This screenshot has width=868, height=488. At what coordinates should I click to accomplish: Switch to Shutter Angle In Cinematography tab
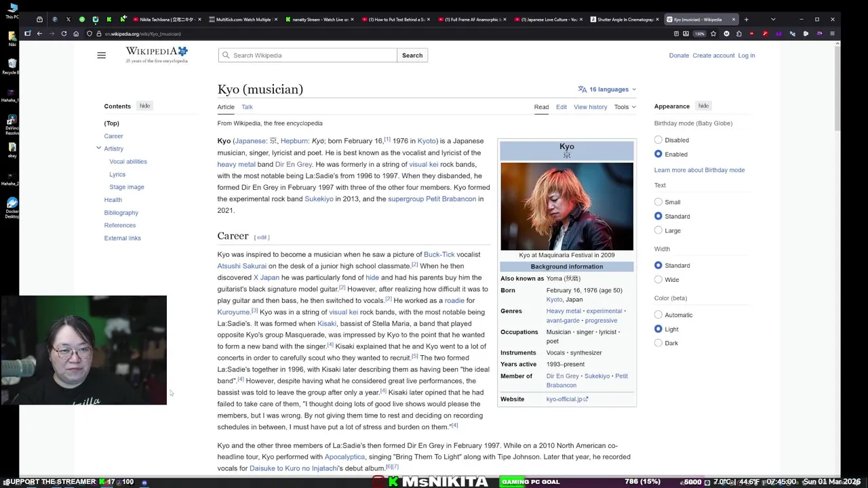tap(625, 19)
